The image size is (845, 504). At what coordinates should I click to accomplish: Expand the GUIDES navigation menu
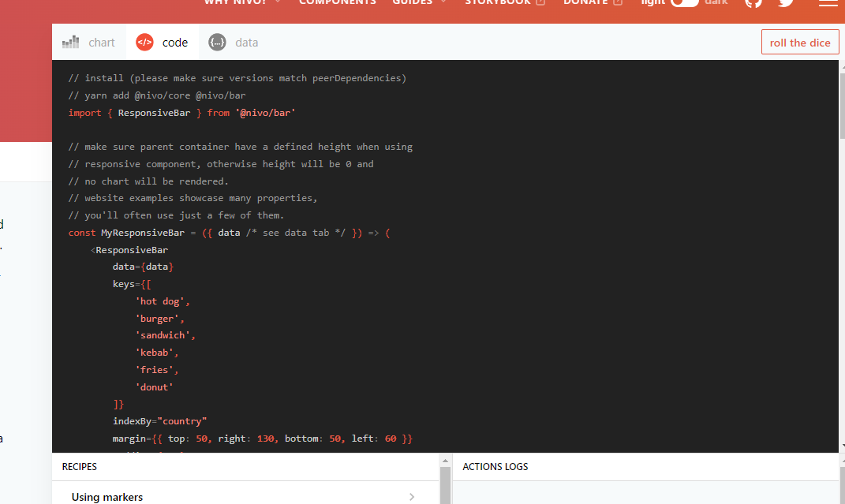pyautogui.click(x=419, y=2)
